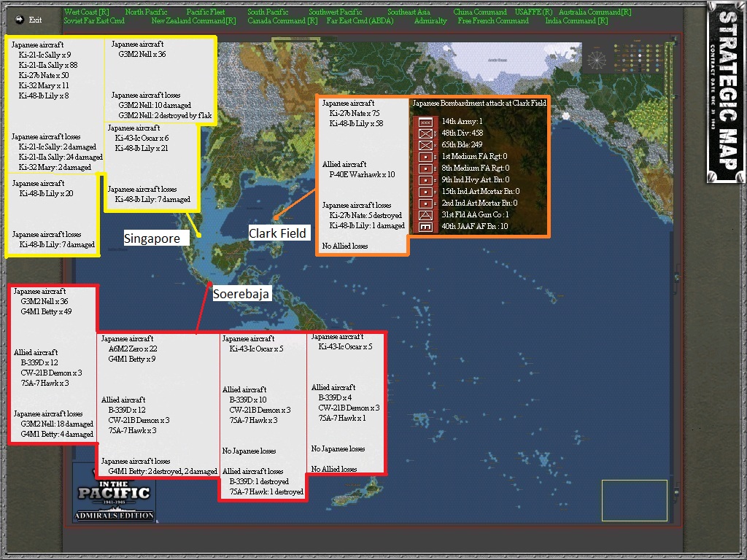Select Soviet Far East Cmd
The width and height of the screenshot is (747, 560).
point(94,21)
